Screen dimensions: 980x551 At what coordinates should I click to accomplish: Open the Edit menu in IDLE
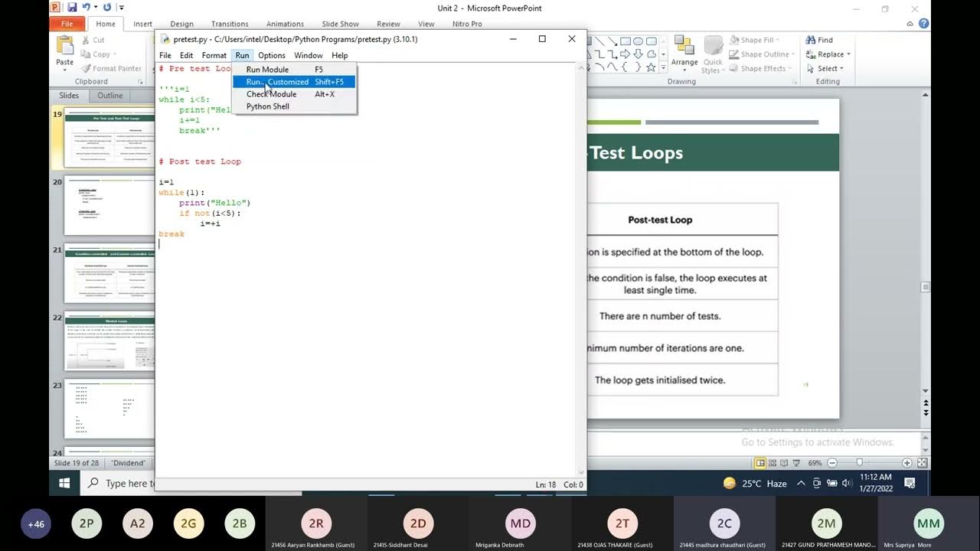186,55
